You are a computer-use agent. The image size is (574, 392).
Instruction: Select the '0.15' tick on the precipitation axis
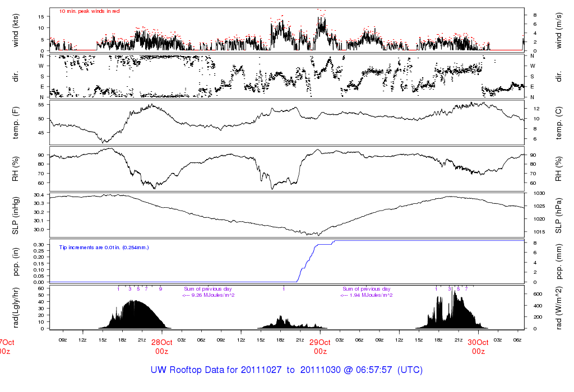coord(39,263)
